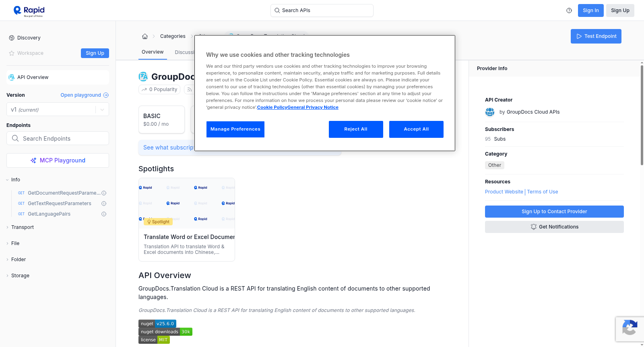Image resolution: width=644 pixels, height=347 pixels.
Task: Open the MCP Playground
Action: click(58, 160)
